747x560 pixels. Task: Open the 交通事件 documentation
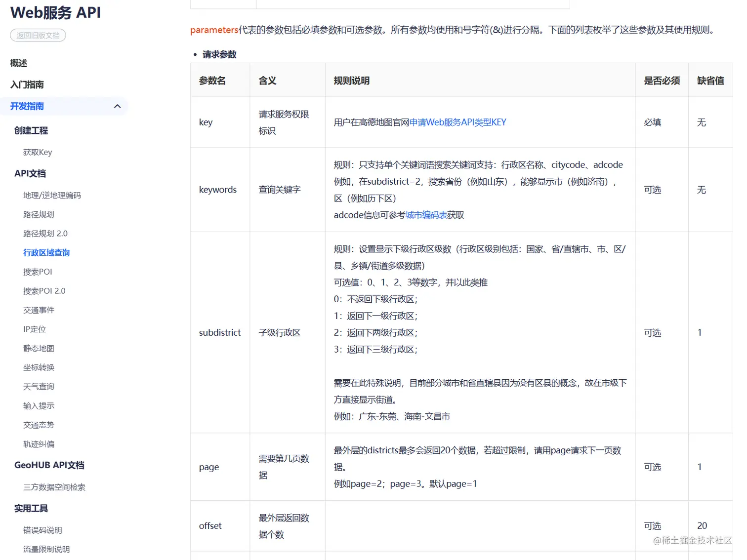(39, 310)
